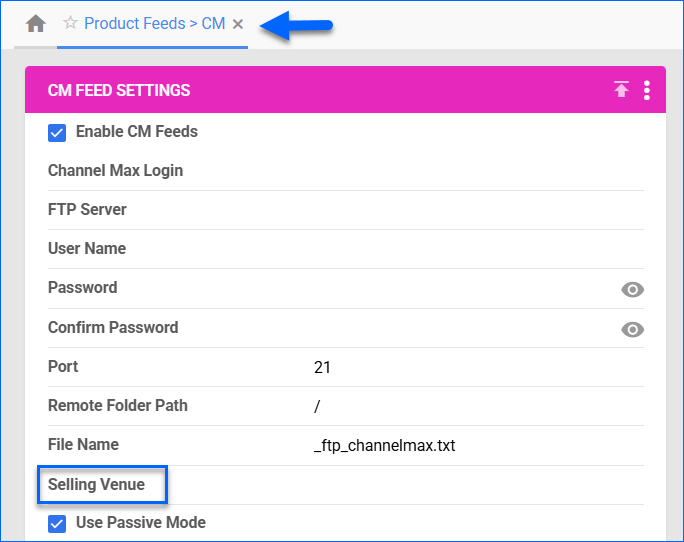The height and width of the screenshot is (542, 684).
Task: Click into the FTP Server field
Action: (470, 210)
